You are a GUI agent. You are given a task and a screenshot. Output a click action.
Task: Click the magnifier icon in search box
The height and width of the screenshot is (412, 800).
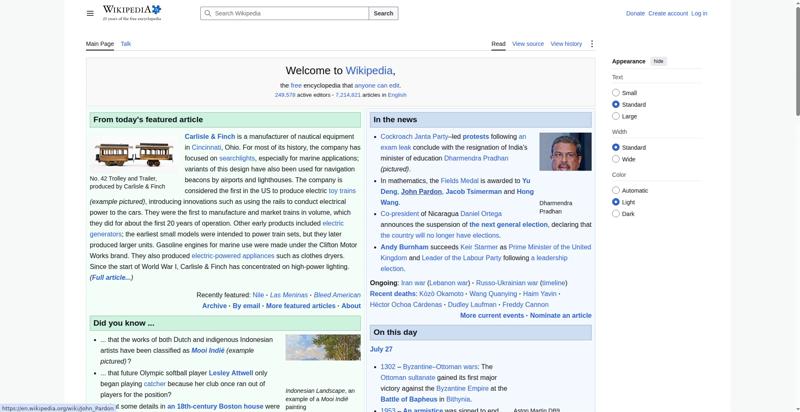(x=208, y=13)
